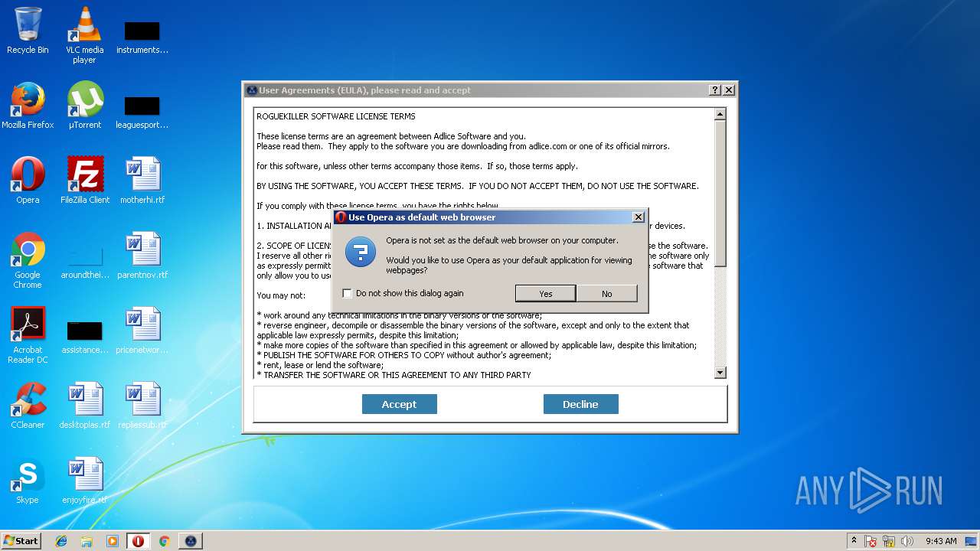Image resolution: width=980 pixels, height=551 pixels.
Task: Select the Google Chrome desktop shortcut
Action: coord(28,260)
